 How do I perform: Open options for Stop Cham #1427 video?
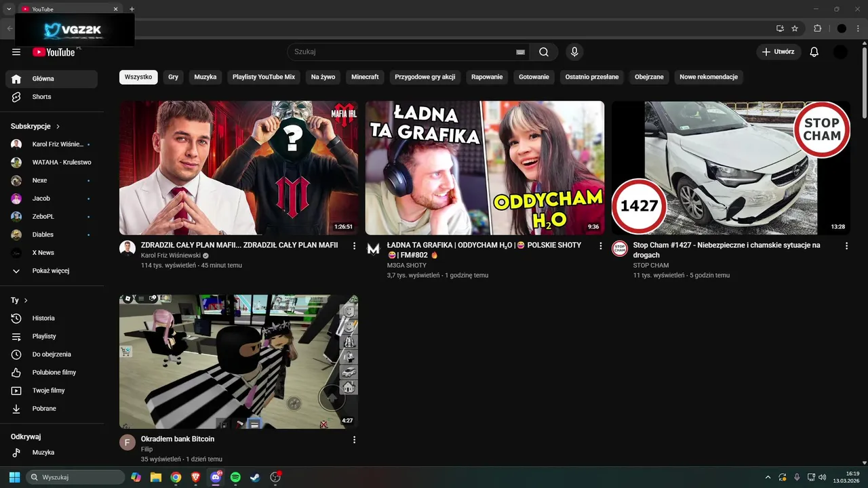coord(846,246)
